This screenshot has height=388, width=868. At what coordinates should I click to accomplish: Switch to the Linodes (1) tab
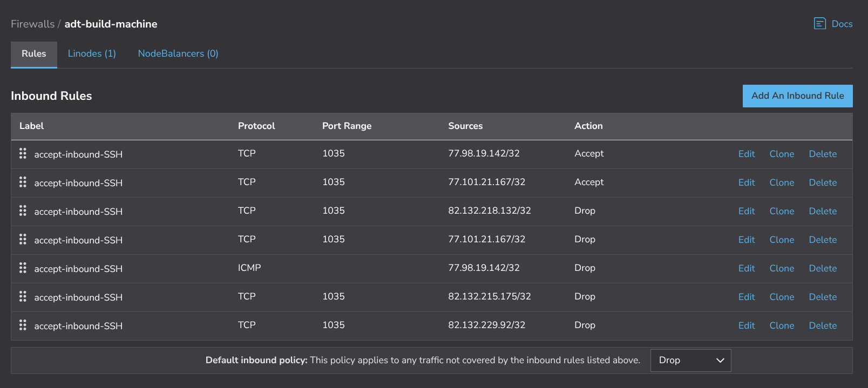pyautogui.click(x=92, y=54)
